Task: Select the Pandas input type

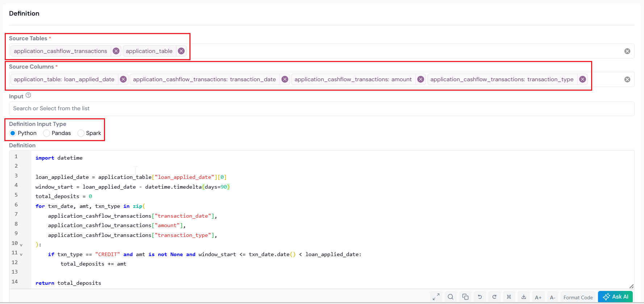Action: [x=46, y=133]
